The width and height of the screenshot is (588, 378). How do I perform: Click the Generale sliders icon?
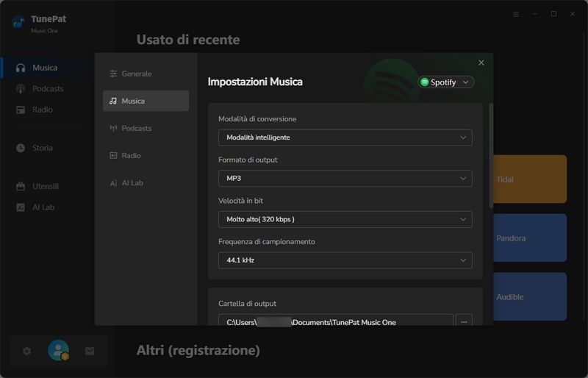point(113,74)
